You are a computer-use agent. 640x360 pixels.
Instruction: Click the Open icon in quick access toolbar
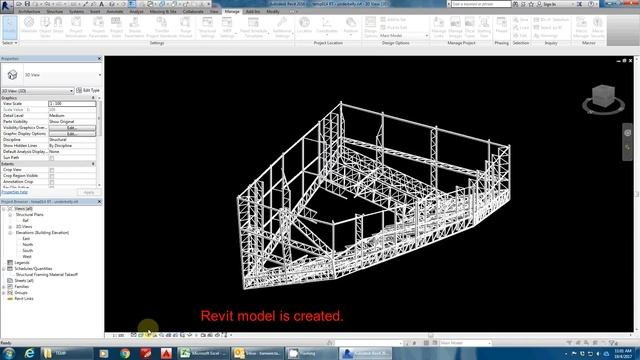click(19, 4)
